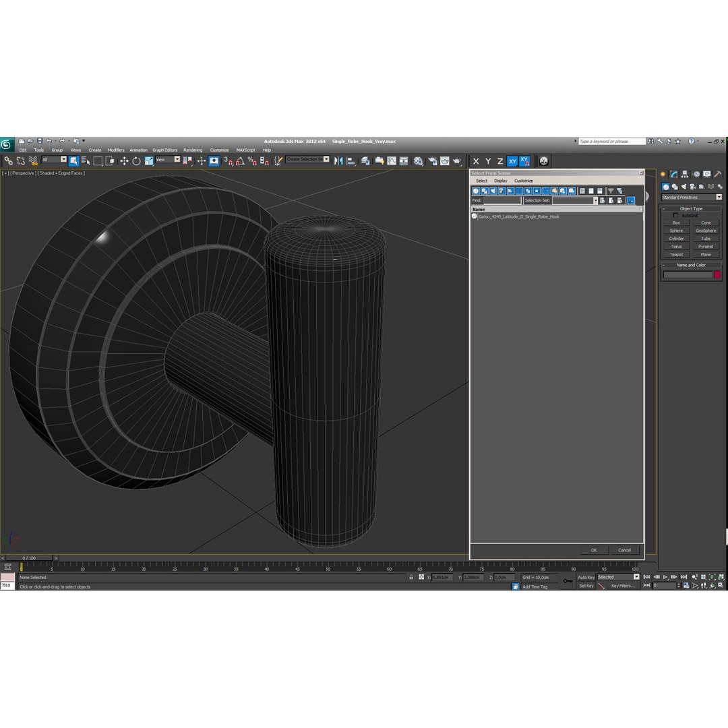Restrict to X axis constraint
Viewport: 728px width, 728px height.
click(x=476, y=161)
